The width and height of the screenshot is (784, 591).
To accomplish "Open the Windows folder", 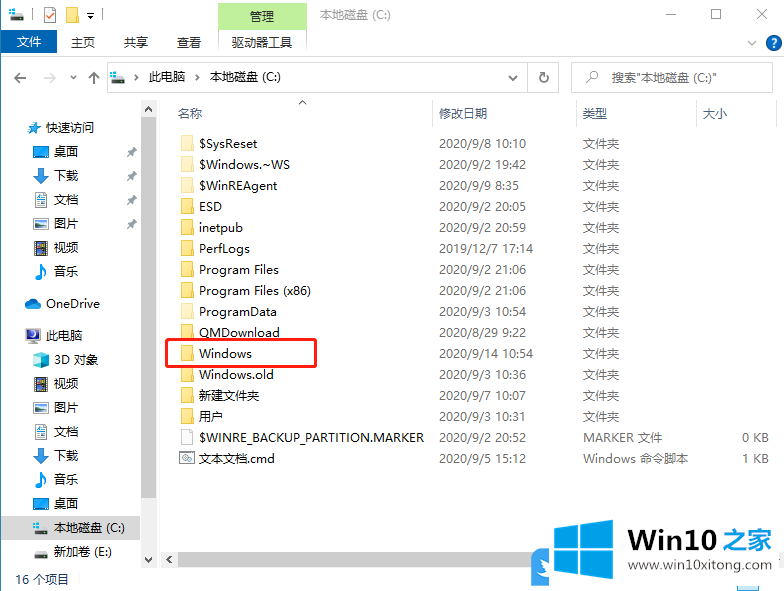I will point(225,353).
